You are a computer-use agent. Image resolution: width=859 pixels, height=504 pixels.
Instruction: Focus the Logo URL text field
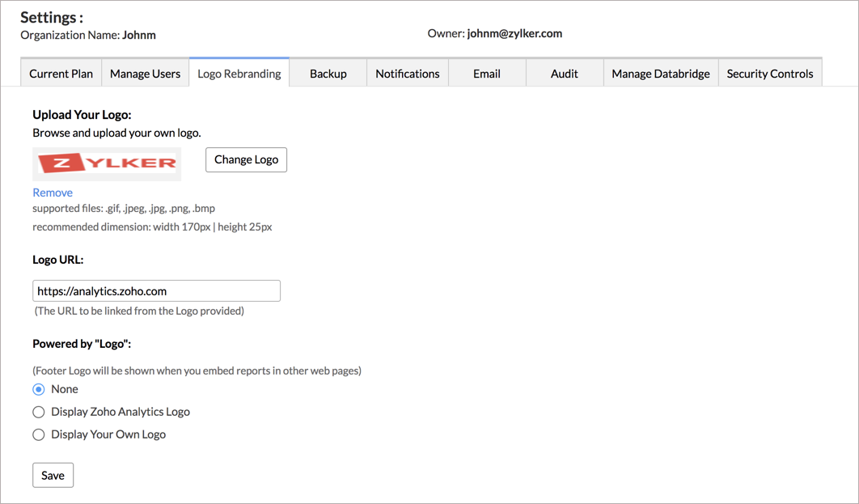click(156, 290)
